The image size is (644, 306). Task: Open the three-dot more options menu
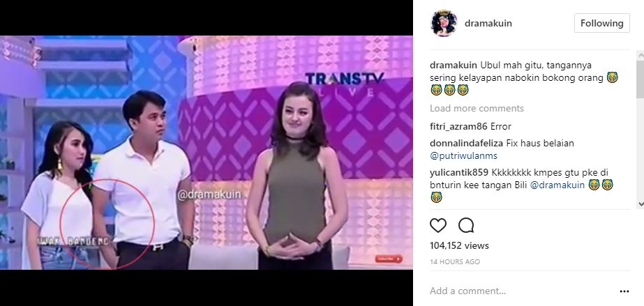click(x=624, y=291)
